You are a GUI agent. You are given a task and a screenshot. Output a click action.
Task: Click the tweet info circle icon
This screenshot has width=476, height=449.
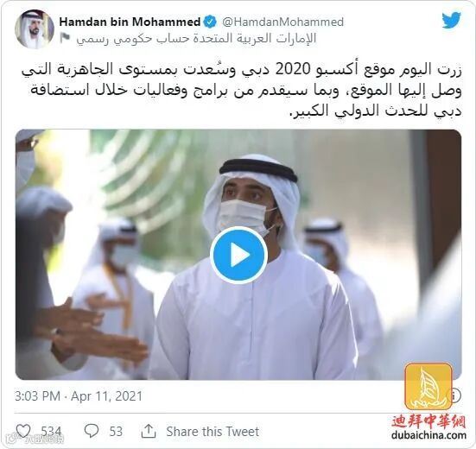tap(456, 395)
